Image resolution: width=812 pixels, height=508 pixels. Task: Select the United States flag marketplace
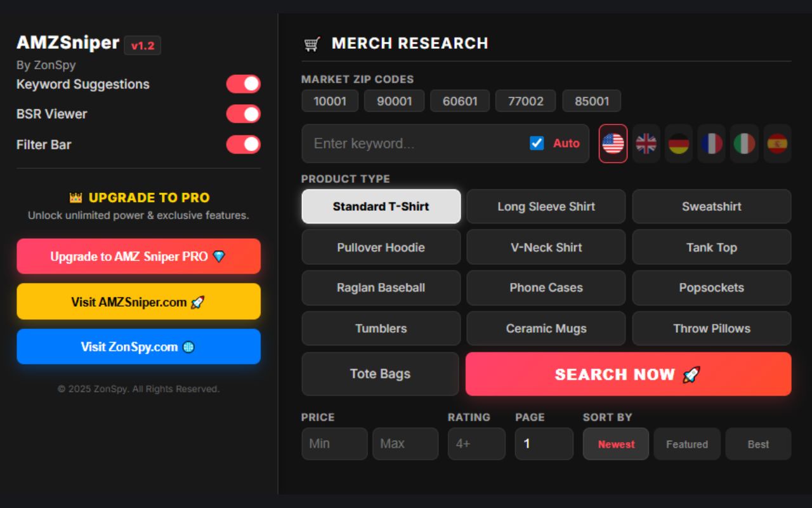(x=613, y=144)
